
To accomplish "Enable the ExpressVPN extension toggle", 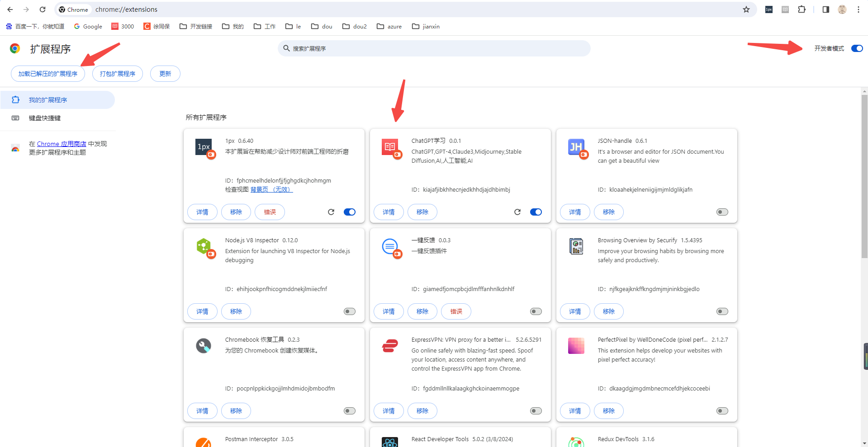I will [536, 411].
